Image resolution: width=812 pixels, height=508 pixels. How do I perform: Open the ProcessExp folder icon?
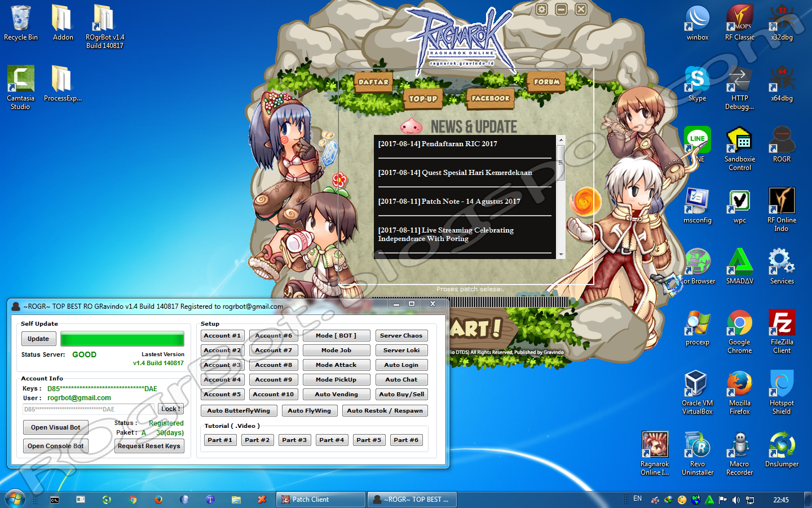[x=63, y=84]
